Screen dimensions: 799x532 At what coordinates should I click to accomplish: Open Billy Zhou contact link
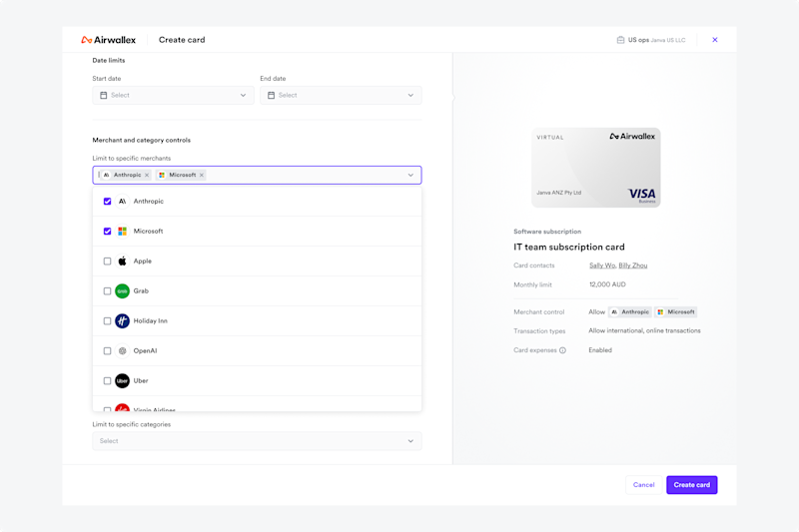(x=633, y=266)
